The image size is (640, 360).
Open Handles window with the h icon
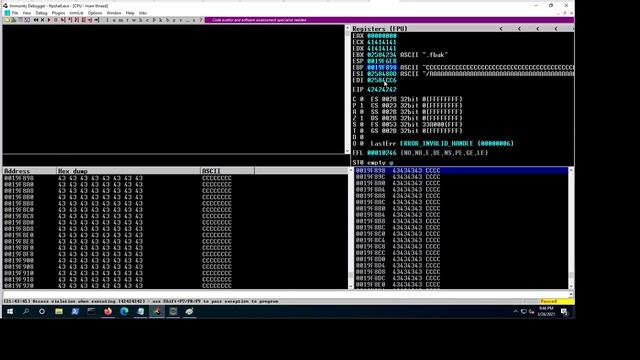pos(140,20)
